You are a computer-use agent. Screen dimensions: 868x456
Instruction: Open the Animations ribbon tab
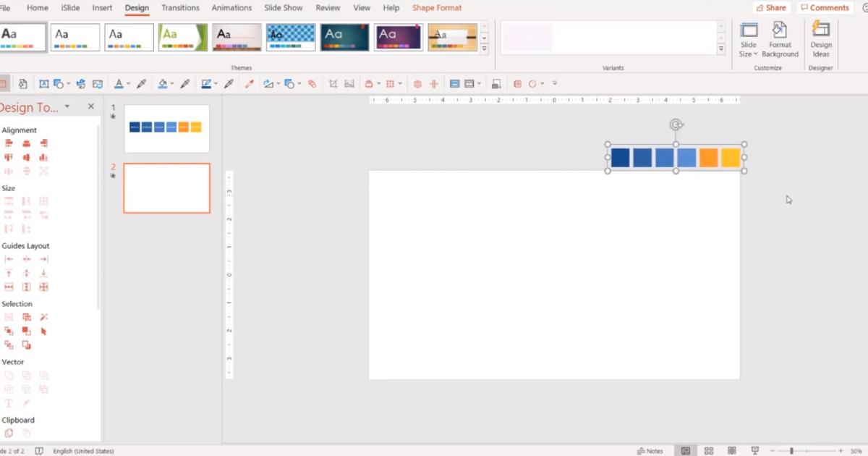(231, 7)
